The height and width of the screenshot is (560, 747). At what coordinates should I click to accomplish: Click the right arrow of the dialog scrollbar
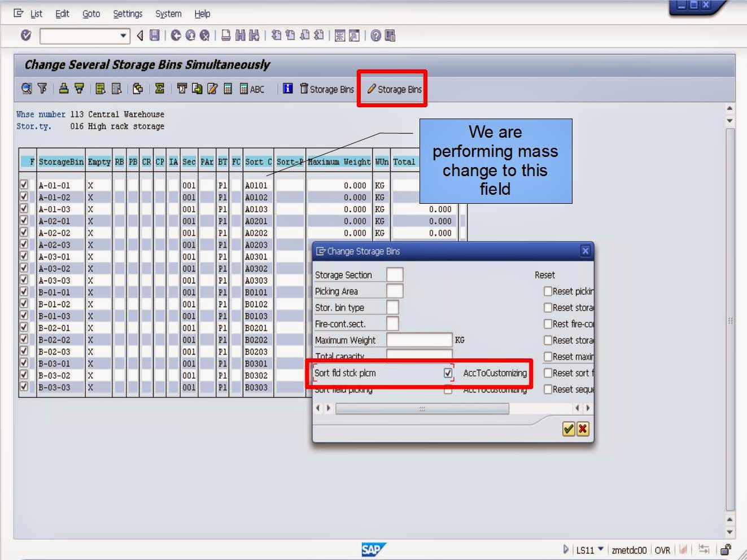(x=587, y=408)
